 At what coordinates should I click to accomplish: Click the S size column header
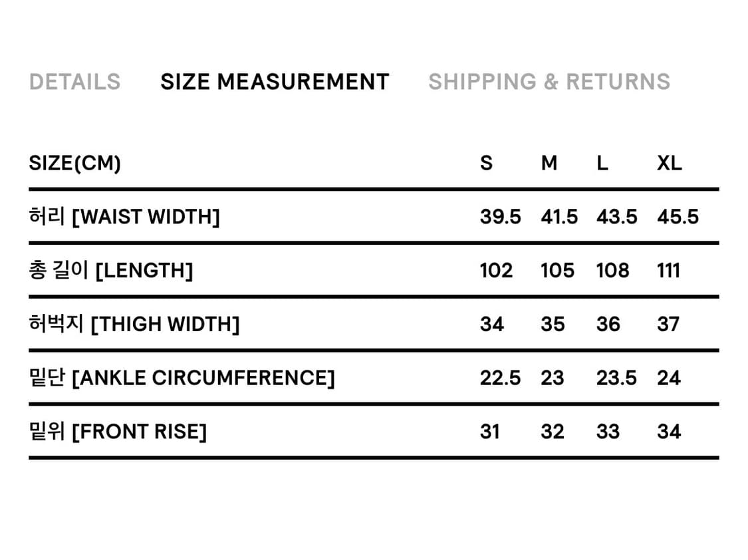[x=487, y=163]
